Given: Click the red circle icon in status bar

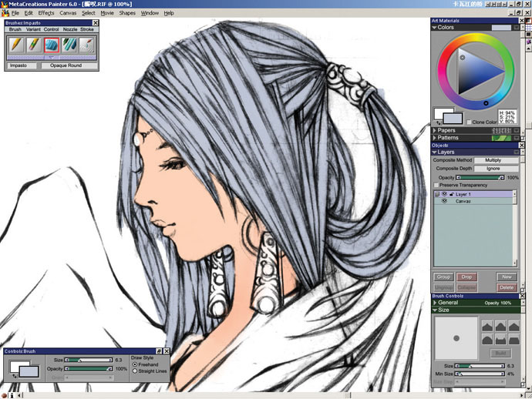Looking at the screenshot, I should [x=4, y=396].
